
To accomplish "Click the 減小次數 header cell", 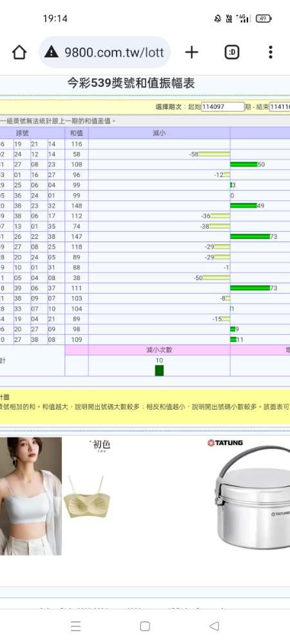I will (x=159, y=350).
